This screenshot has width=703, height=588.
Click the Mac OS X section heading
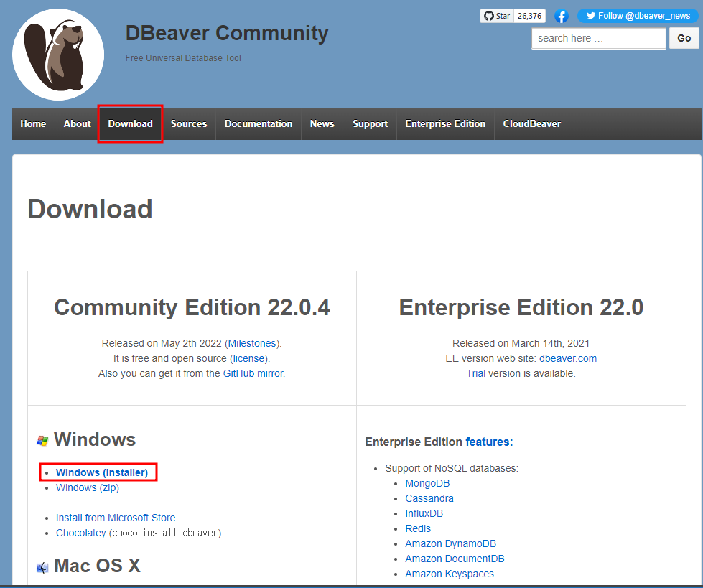click(97, 566)
